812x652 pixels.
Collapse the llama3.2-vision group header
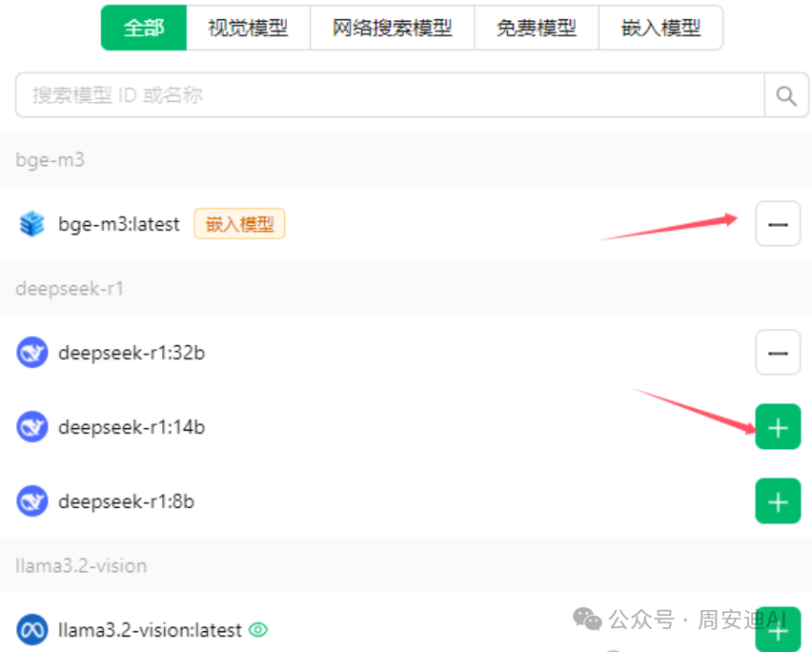click(x=406, y=565)
